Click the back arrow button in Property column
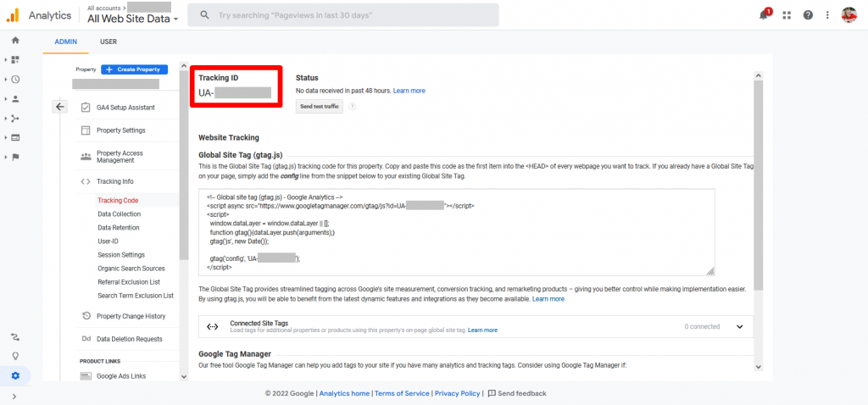868x405 pixels. 60,107
